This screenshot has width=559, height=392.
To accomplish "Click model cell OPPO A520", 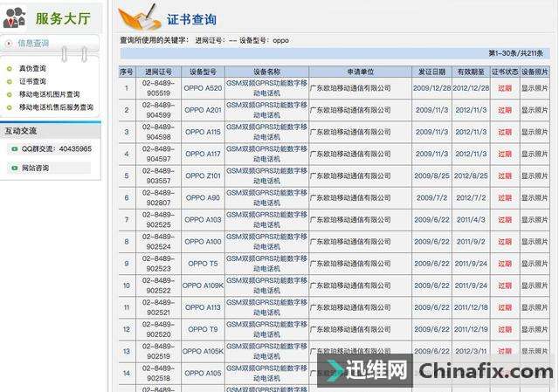I will (x=203, y=88).
